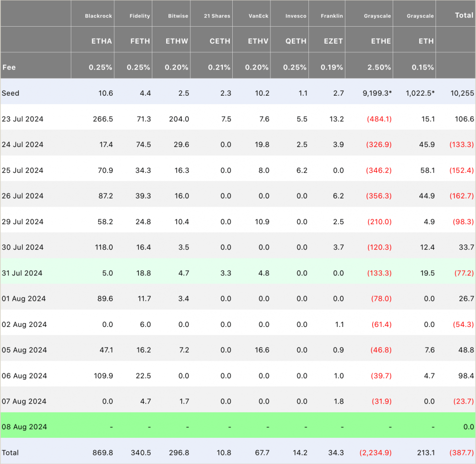The height and width of the screenshot is (464, 476).
Task: Select the (77.2) total value
Action: click(464, 273)
